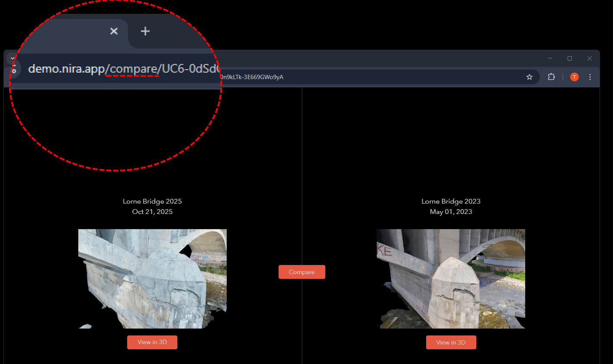Select the Lorne Bridge 2023 thumbnail
Image resolution: width=613 pixels, height=364 pixels.
click(451, 279)
